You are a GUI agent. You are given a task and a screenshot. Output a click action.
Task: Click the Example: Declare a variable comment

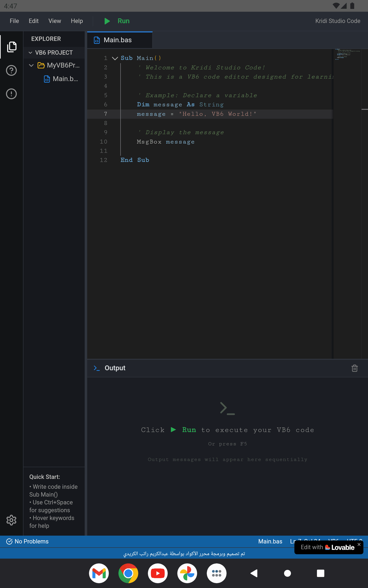click(198, 96)
